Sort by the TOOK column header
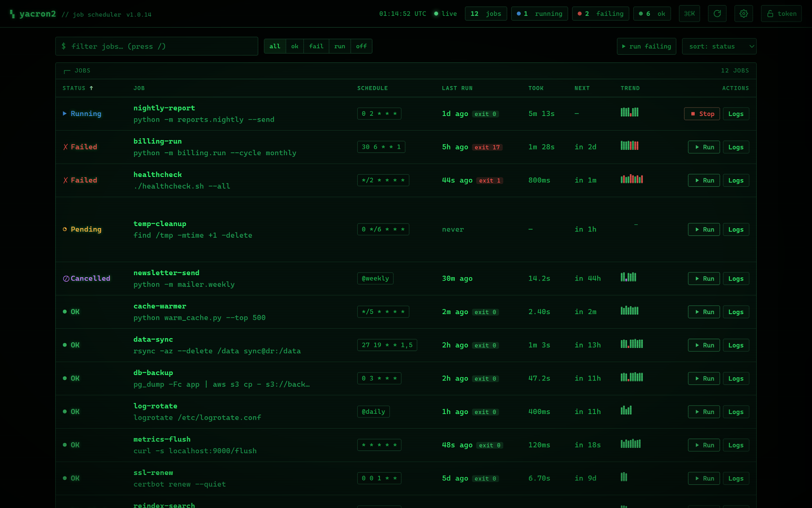This screenshot has width=812, height=508. (536, 88)
